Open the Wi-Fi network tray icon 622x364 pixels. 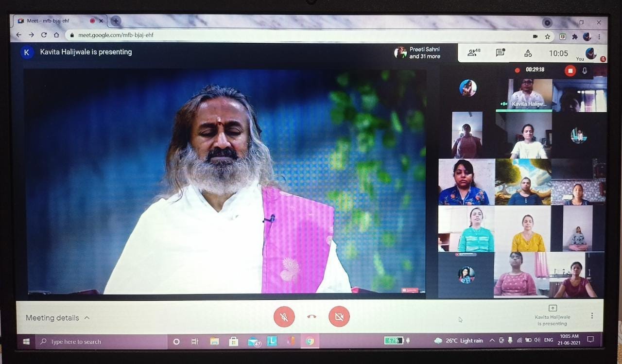519,340
